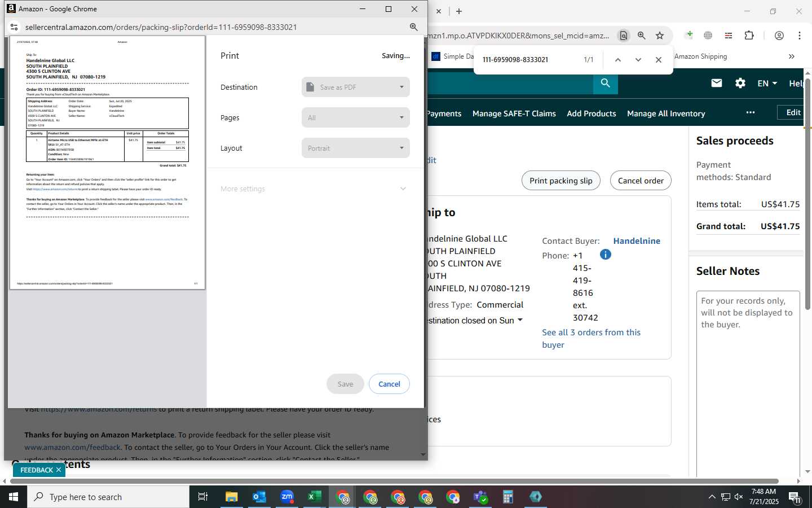Open the Extensions puzzle icon in Chrome toolbar

click(x=749, y=36)
